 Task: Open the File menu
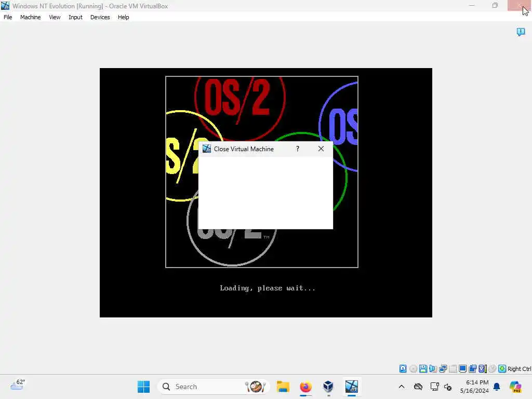tap(8, 17)
